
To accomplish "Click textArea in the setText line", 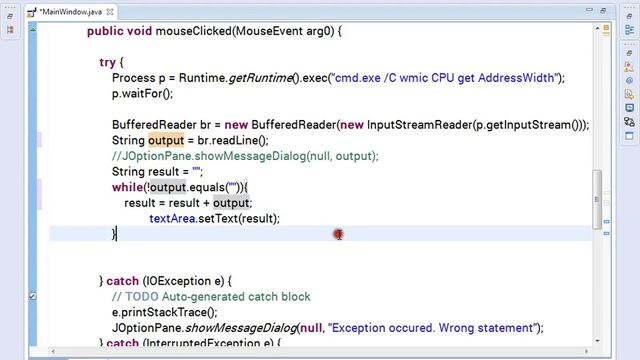I will [x=172, y=219].
